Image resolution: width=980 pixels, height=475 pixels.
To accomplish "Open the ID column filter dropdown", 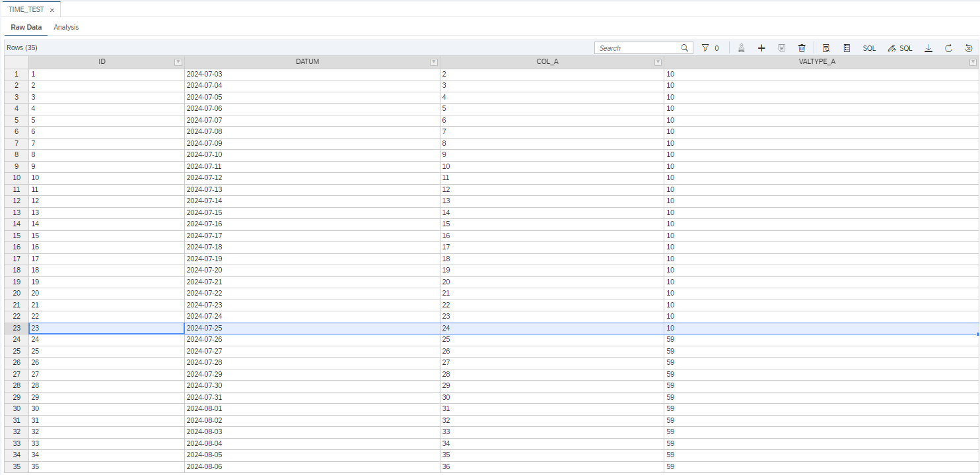I will [178, 62].
